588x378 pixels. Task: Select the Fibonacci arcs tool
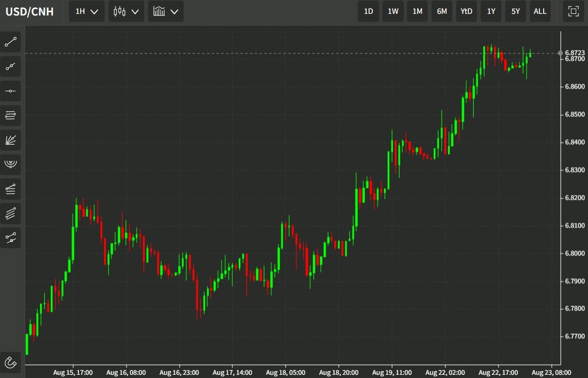(11, 164)
